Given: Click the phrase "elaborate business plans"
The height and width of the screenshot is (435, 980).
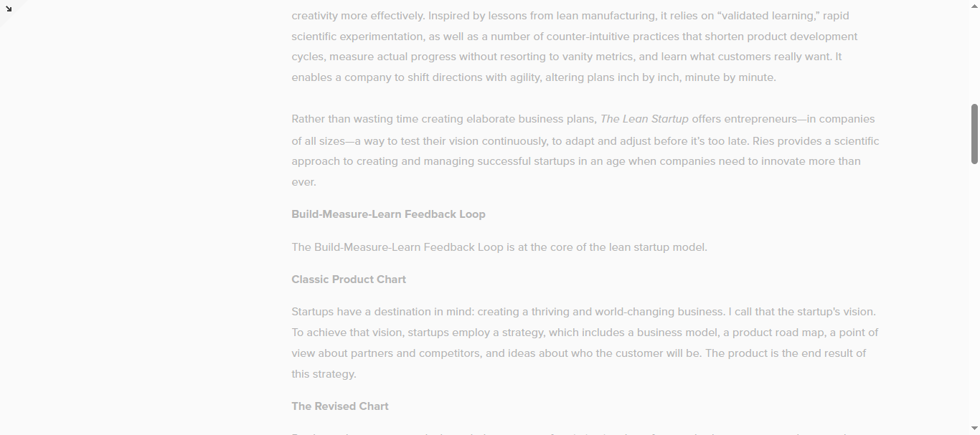Looking at the screenshot, I should [x=531, y=119].
